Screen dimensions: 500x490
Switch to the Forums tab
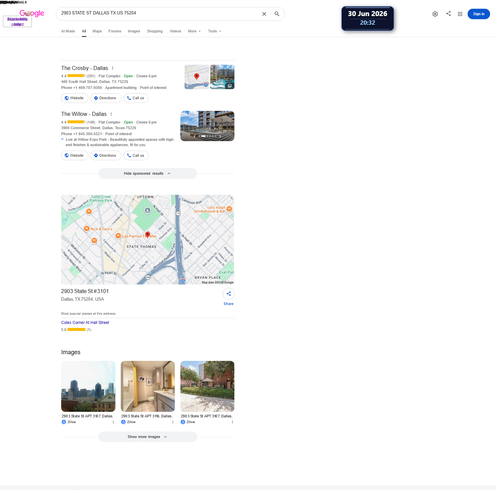(x=115, y=31)
